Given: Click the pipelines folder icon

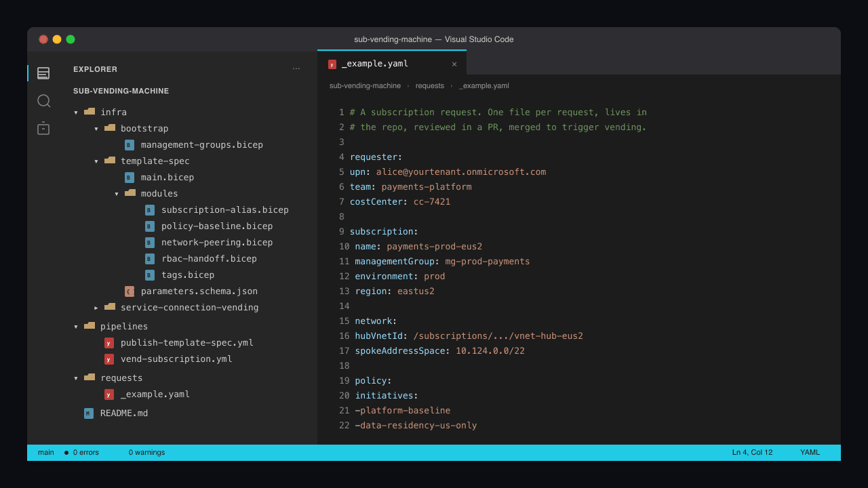Looking at the screenshot, I should pos(90,326).
